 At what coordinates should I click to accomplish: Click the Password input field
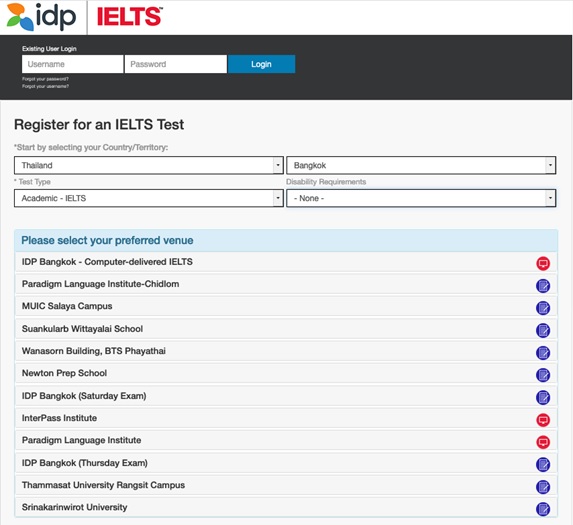tap(175, 64)
